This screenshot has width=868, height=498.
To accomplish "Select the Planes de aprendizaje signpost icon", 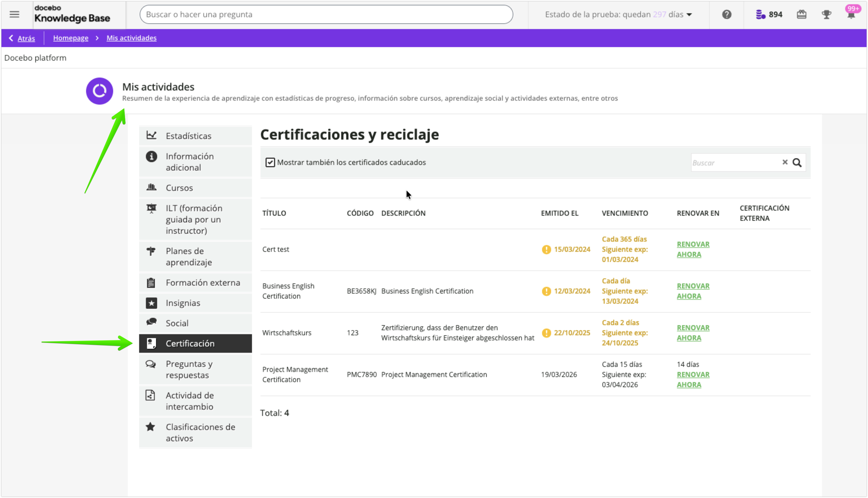I will pyautogui.click(x=151, y=251).
